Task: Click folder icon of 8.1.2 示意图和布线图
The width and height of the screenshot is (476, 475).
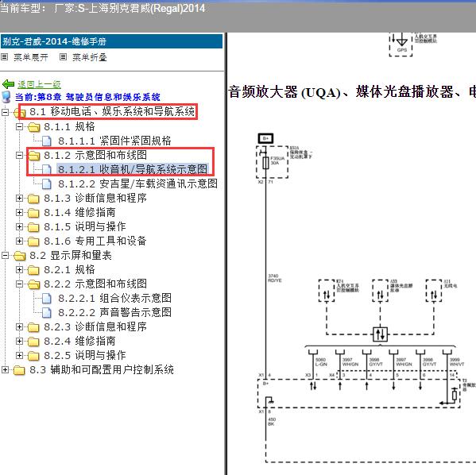Action: [x=33, y=156]
